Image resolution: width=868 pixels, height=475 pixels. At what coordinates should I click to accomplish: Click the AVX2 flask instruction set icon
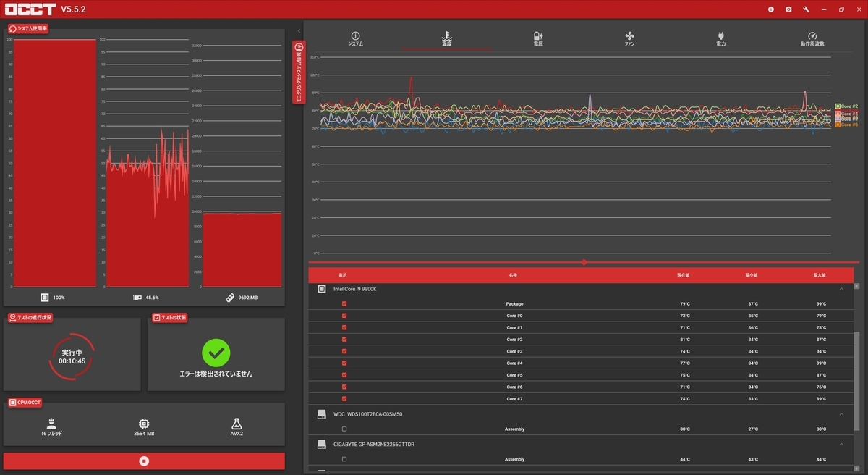(x=237, y=423)
